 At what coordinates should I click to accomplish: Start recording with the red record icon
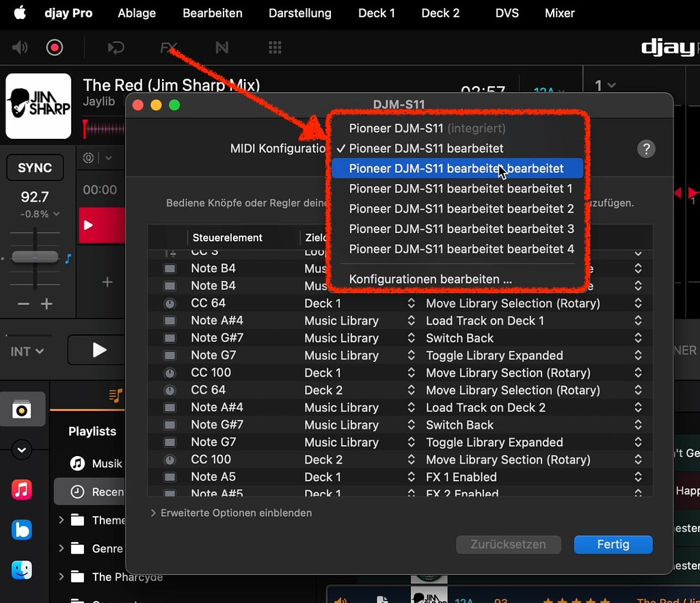pyautogui.click(x=55, y=47)
